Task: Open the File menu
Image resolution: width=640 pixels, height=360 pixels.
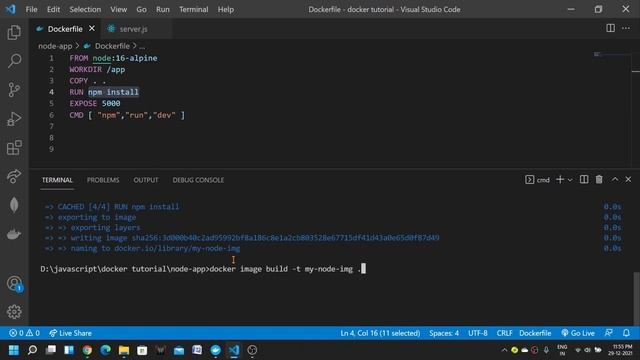Action: [x=31, y=9]
